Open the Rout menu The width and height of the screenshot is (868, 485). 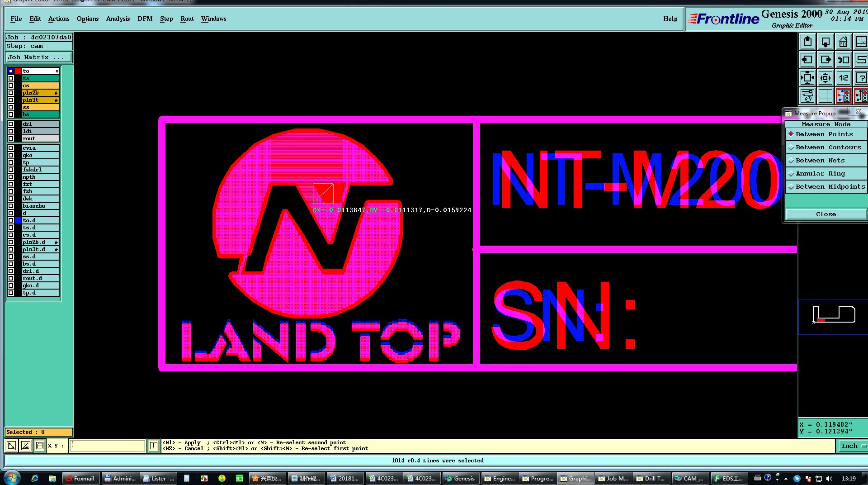[x=187, y=19]
